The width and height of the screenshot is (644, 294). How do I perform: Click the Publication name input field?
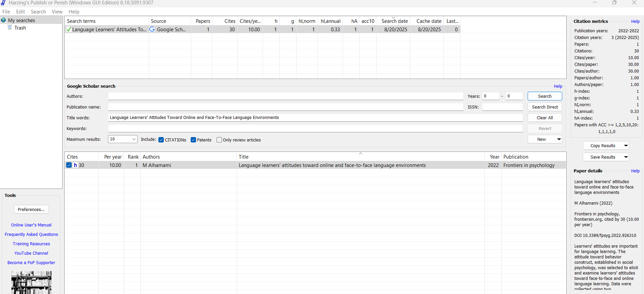coord(286,107)
